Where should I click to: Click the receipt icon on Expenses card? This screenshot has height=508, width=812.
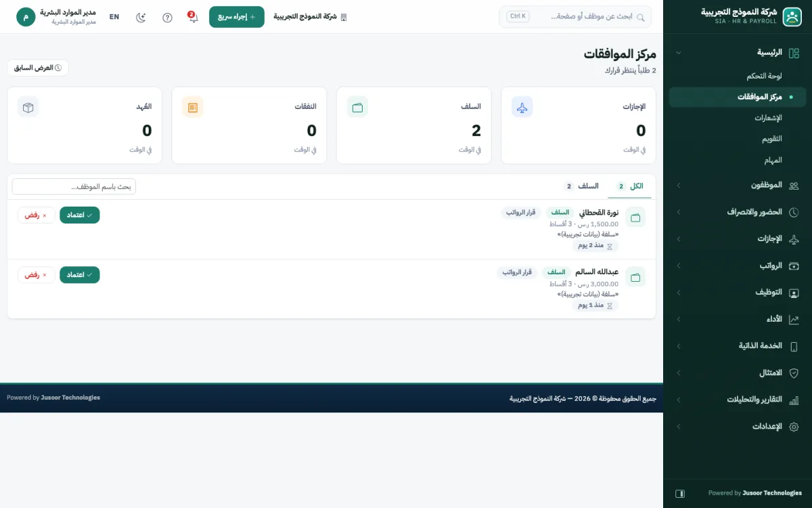click(x=193, y=107)
